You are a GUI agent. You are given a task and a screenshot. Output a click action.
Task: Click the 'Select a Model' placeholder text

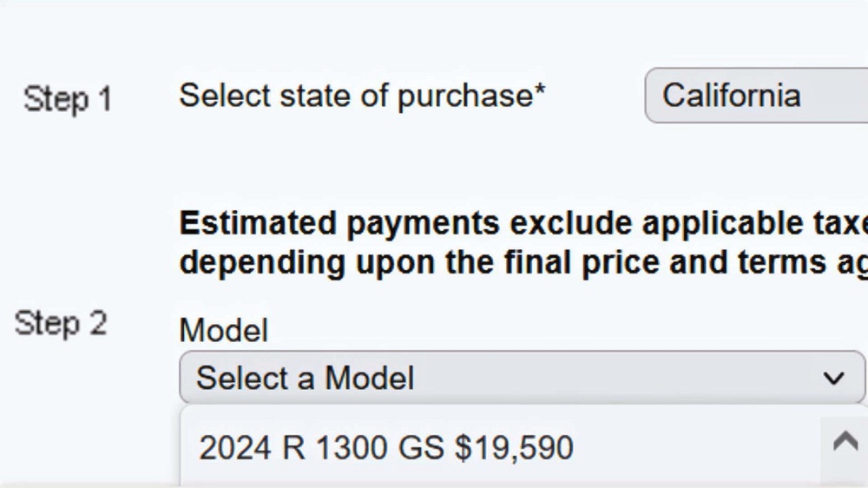[305, 379]
